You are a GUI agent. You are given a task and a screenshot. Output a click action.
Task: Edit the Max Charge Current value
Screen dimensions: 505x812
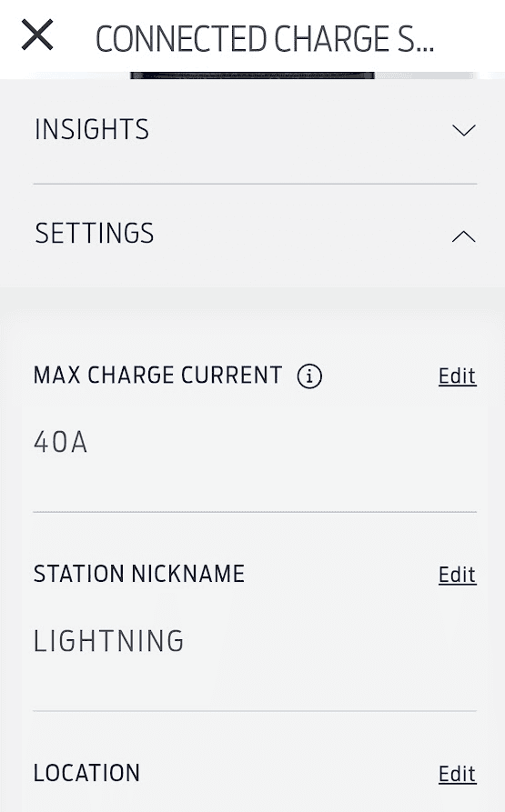tap(458, 376)
